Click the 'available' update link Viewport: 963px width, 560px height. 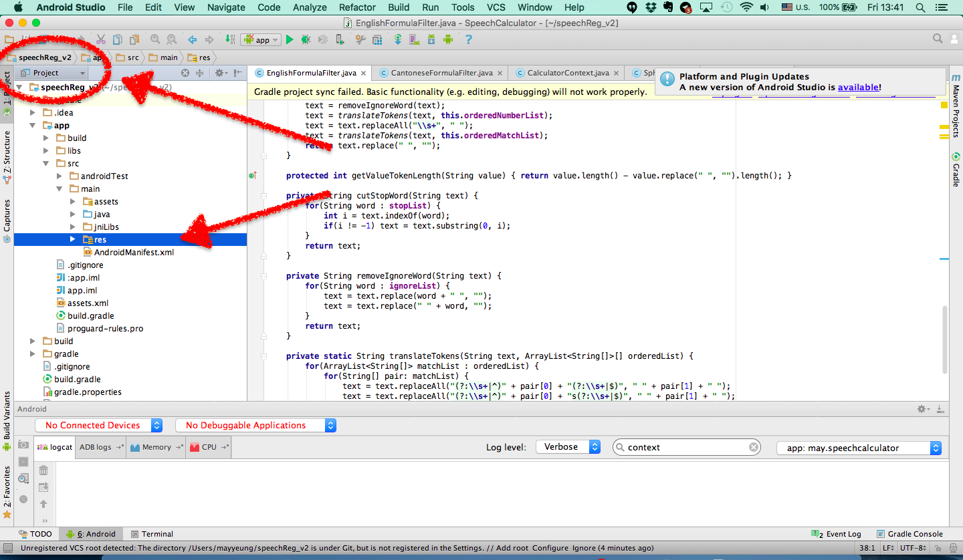click(858, 88)
